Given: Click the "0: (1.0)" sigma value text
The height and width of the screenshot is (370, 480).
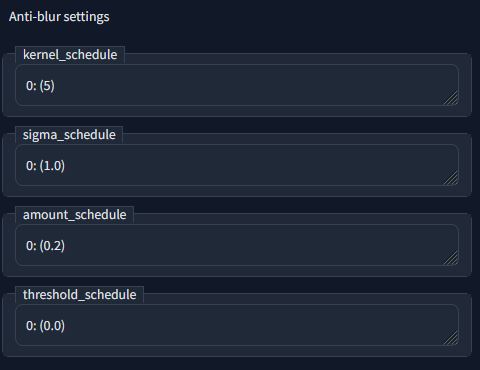Looking at the screenshot, I should (x=45, y=166).
